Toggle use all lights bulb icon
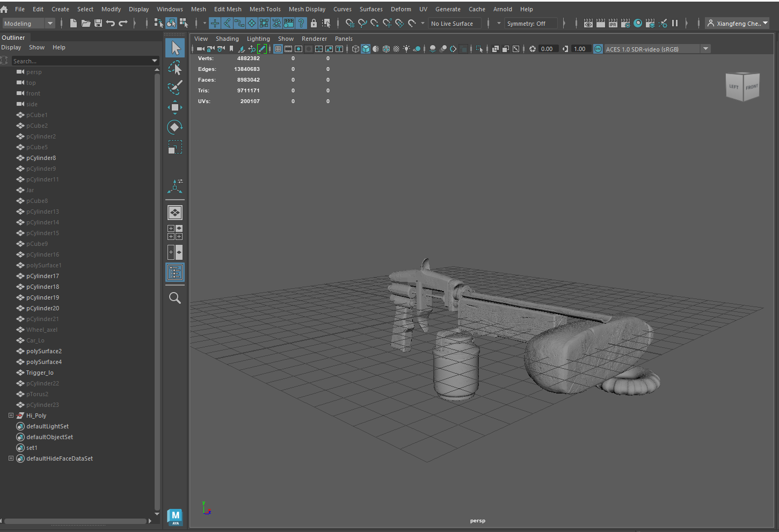The image size is (779, 532). point(406,49)
